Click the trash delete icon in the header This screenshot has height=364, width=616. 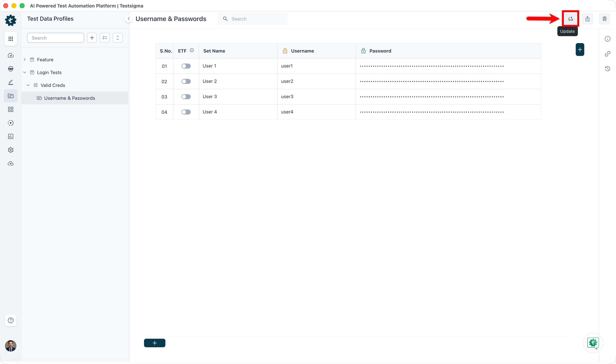[x=604, y=19]
